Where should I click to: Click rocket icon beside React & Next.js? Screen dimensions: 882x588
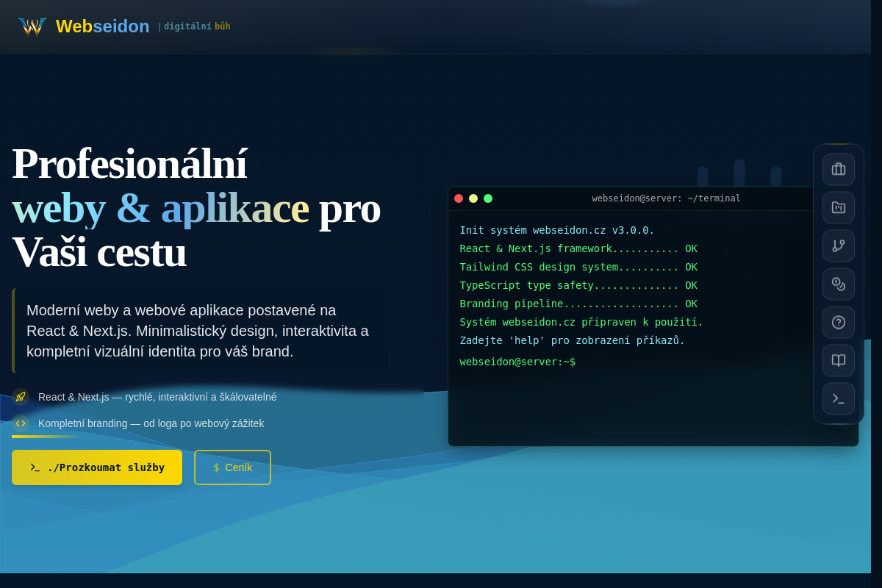coord(21,397)
